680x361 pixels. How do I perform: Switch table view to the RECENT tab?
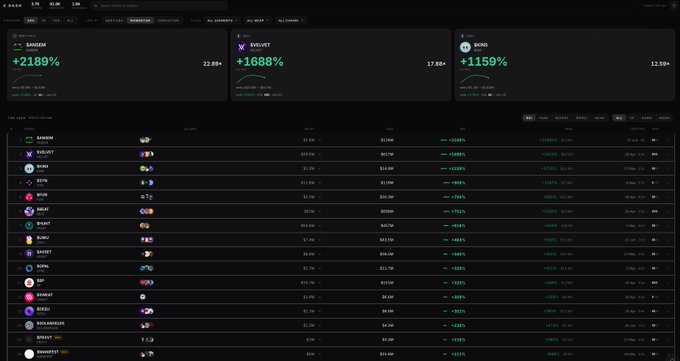point(562,118)
